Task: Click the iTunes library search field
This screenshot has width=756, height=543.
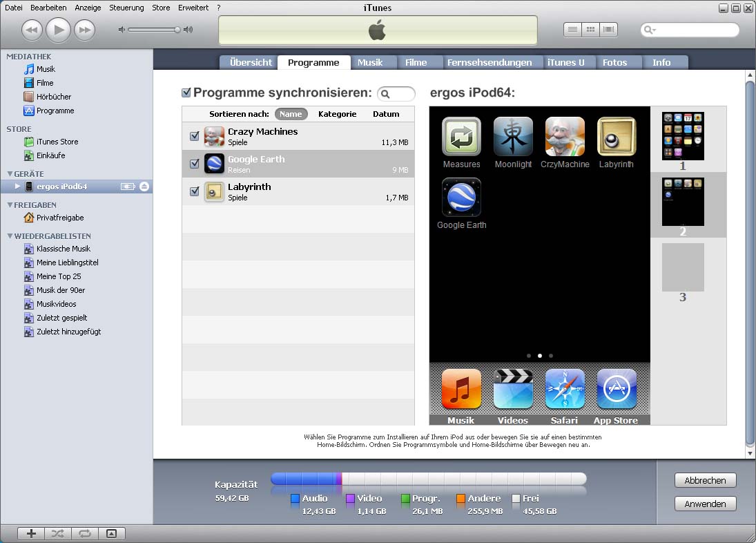Action: pos(690,30)
